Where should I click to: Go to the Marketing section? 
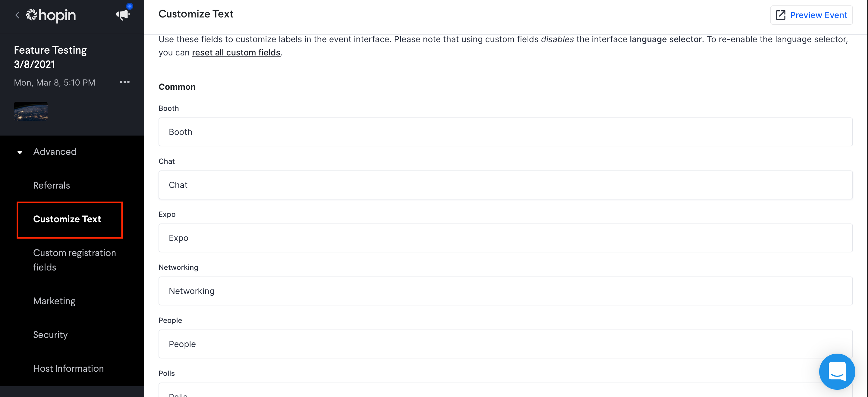click(x=54, y=301)
